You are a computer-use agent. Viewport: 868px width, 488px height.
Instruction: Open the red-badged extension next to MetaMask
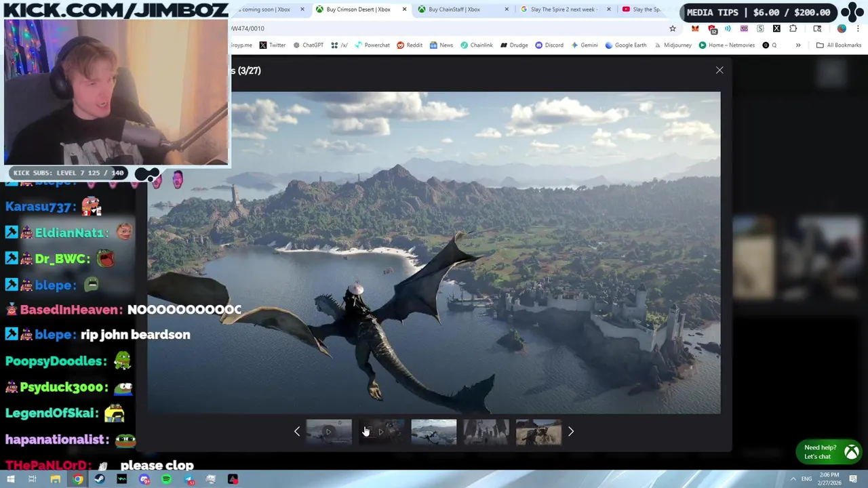pyautogui.click(x=712, y=28)
